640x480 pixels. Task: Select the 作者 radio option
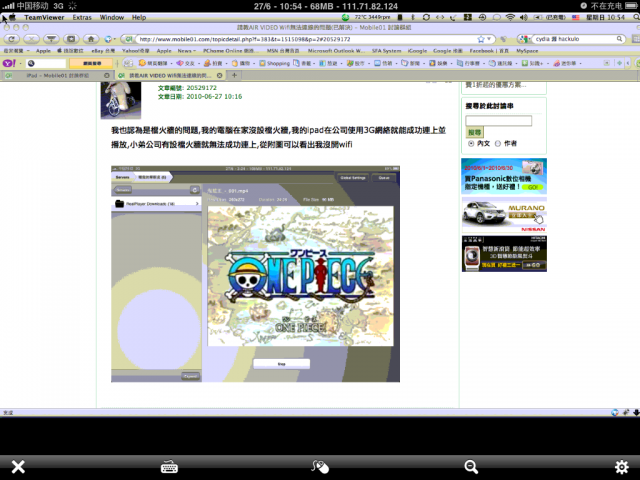(x=498, y=143)
